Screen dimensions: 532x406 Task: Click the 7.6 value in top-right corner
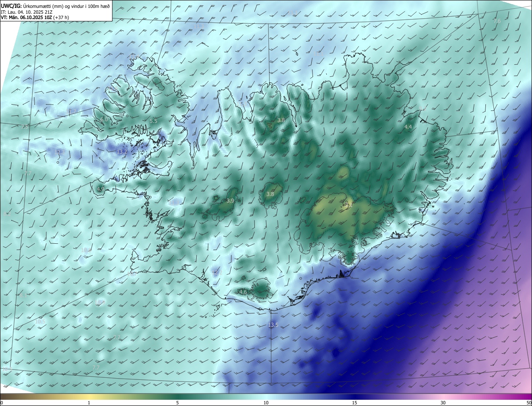[x=497, y=21]
